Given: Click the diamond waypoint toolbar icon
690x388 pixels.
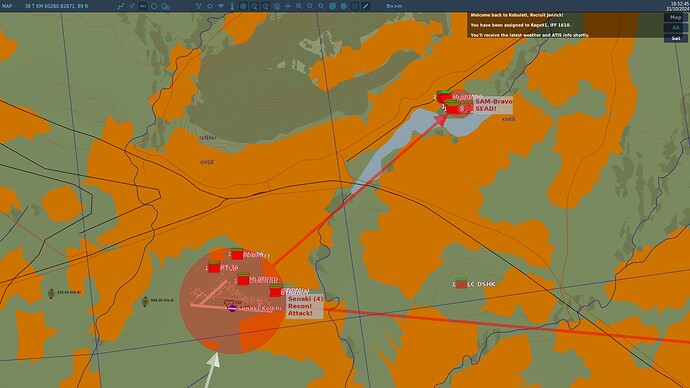Looking at the screenshot, I should point(210,6).
